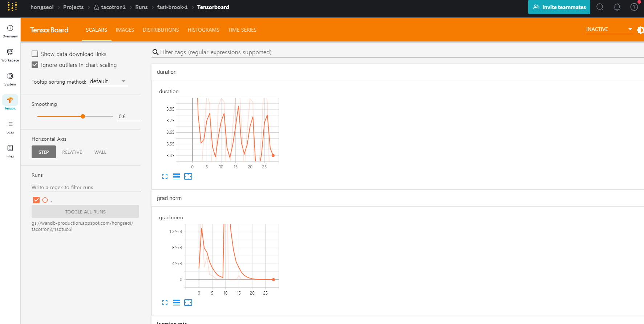This screenshot has height=324, width=644.
Task: Toggle y-axis log scale on grad.norm chart
Action: (x=177, y=303)
